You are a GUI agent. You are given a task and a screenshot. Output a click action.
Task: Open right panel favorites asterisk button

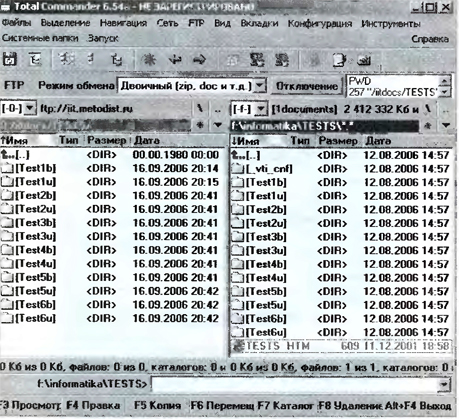(x=429, y=126)
